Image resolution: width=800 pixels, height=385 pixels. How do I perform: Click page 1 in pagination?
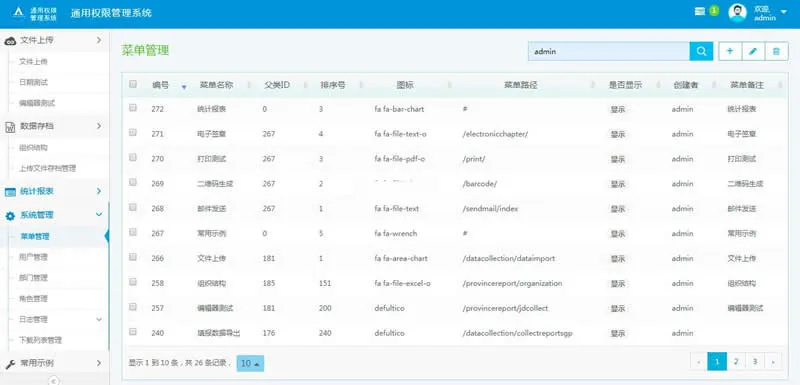(717, 362)
